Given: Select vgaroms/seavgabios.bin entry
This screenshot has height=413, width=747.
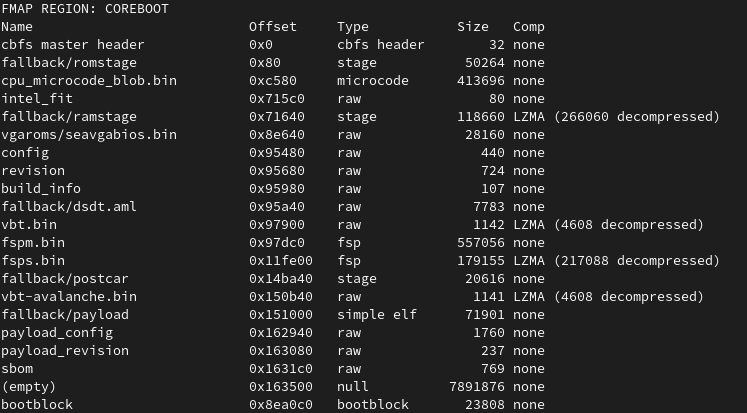Looking at the screenshot, I should click(x=89, y=135).
